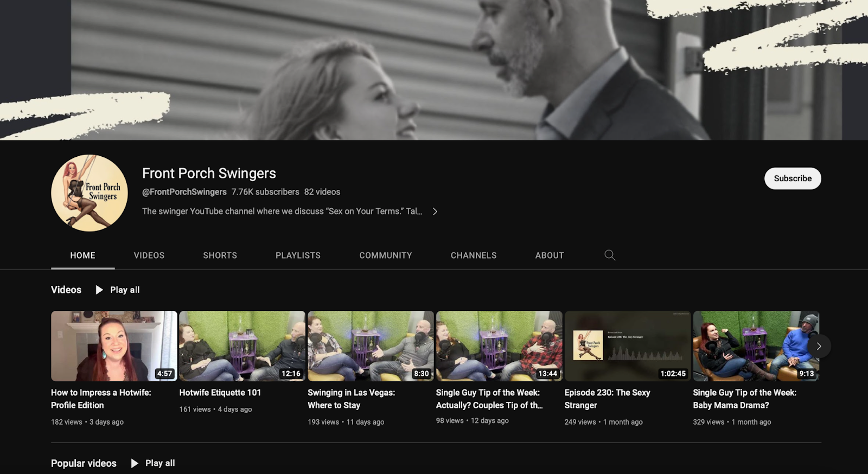Click the 12:16 duration badge
Screen dimensions: 868x474
coord(291,374)
